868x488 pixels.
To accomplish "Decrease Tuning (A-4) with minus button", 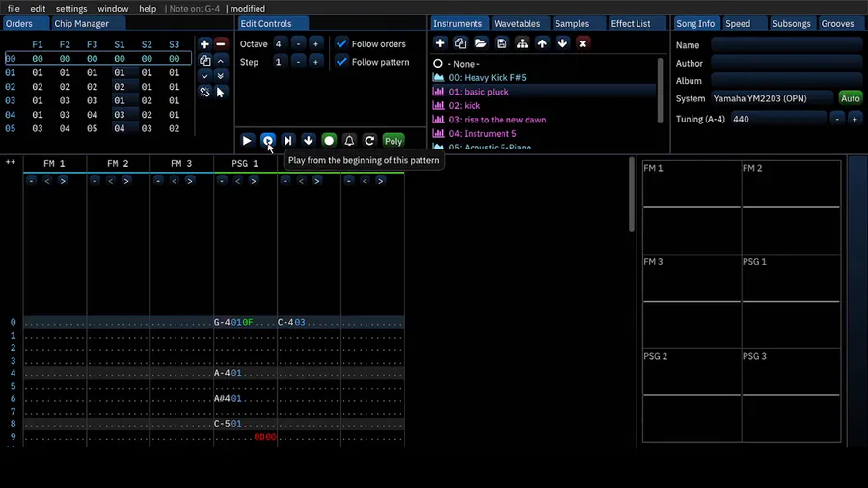I will click(x=837, y=119).
